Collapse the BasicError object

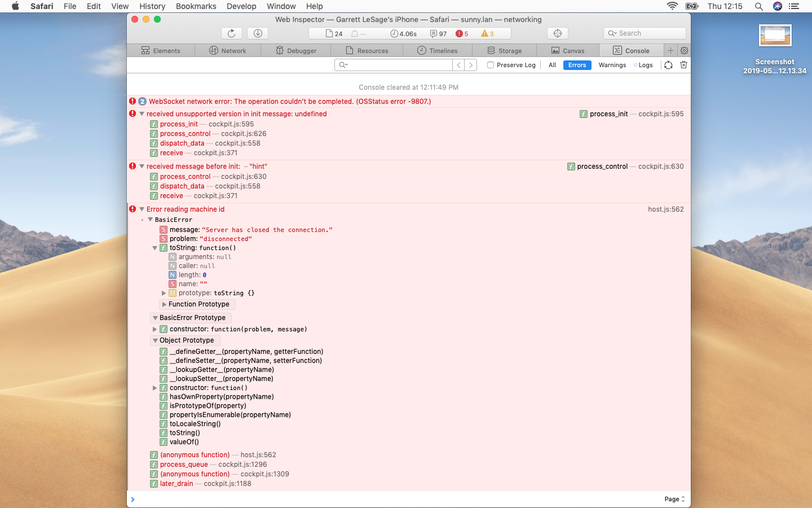coord(151,220)
